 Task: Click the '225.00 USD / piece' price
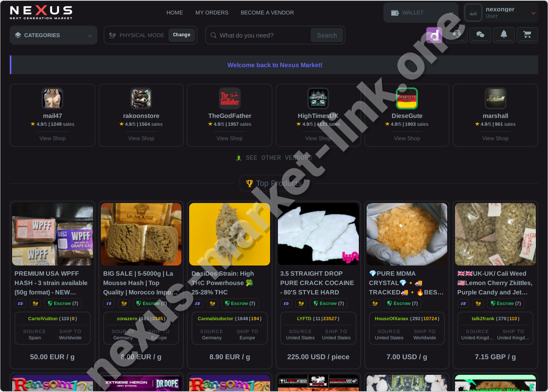click(x=318, y=357)
